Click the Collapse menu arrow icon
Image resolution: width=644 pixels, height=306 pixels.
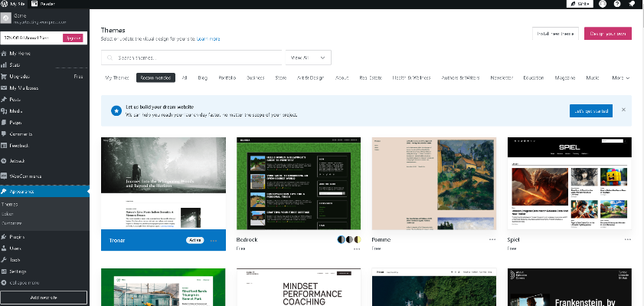4,283
